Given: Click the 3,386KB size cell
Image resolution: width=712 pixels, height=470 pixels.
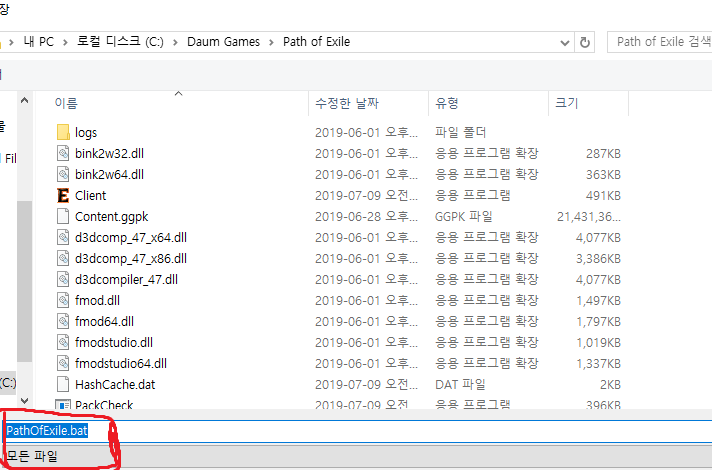Looking at the screenshot, I should [598, 258].
